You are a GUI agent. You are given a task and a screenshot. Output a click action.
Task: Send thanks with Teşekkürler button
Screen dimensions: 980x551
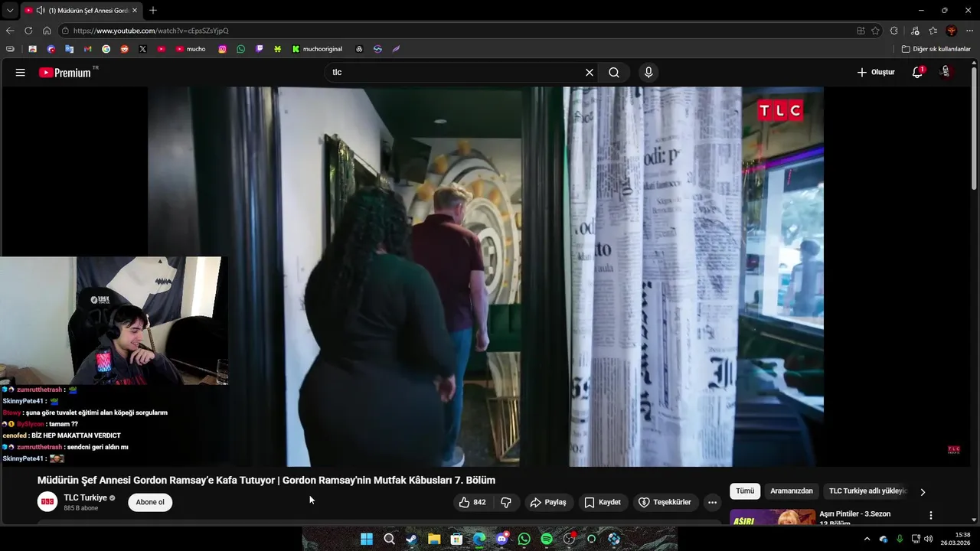coord(665,503)
